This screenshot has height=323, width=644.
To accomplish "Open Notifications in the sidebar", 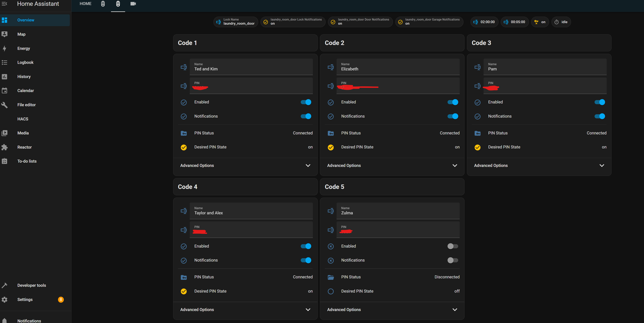I will (x=35, y=320).
